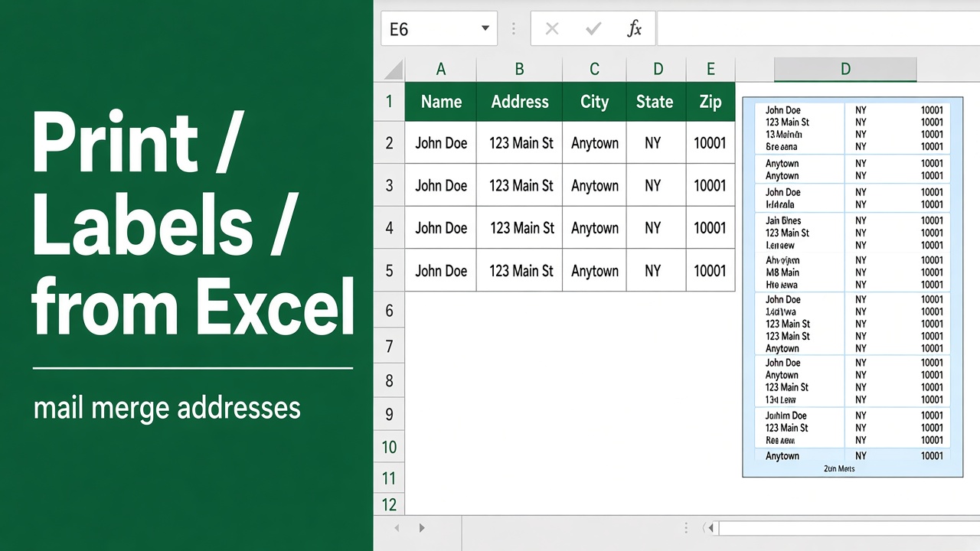Screen dimensions: 980x551
Task: Select row 2 header
Action: [389, 142]
